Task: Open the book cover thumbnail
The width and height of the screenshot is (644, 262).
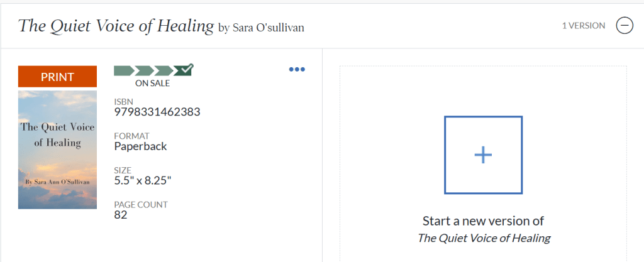Action: (57, 150)
